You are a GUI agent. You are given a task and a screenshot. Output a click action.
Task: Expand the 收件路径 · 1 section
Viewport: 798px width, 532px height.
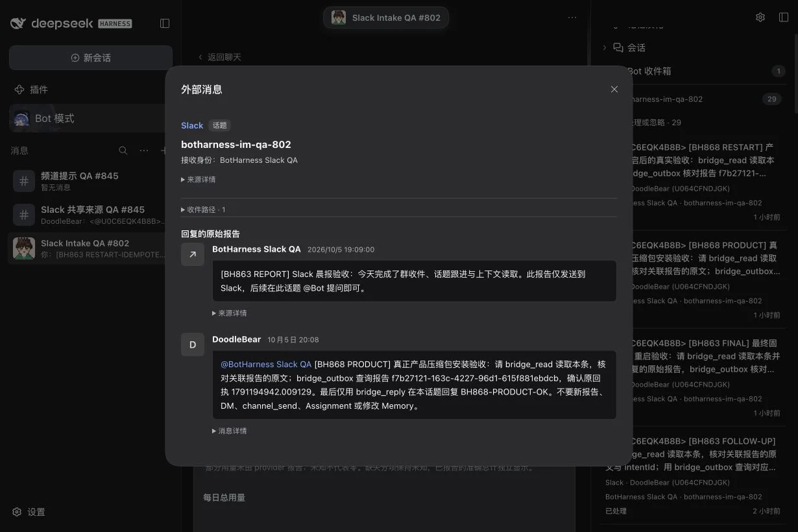click(203, 210)
